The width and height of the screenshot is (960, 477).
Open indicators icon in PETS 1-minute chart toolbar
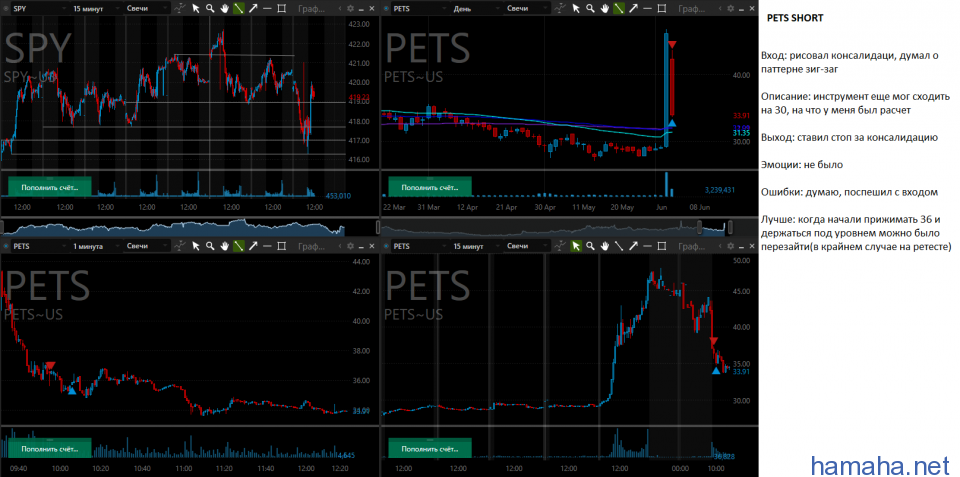pyautogui.click(x=180, y=246)
